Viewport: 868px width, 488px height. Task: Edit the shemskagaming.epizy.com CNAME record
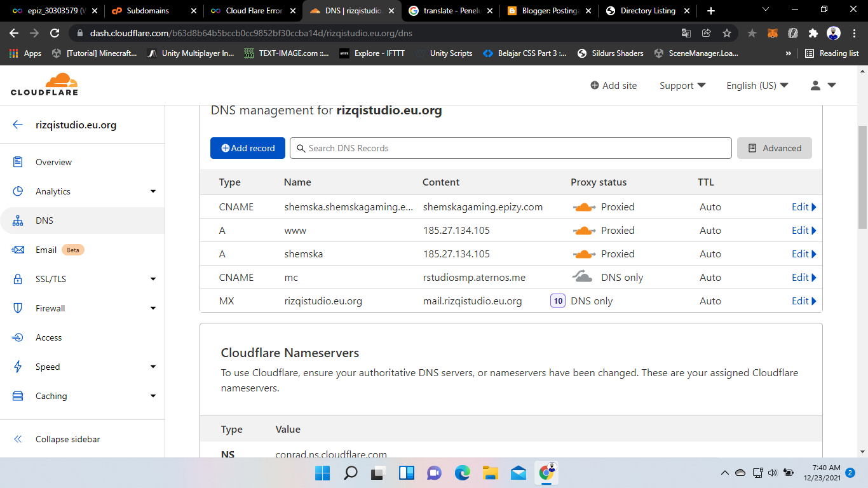(x=804, y=207)
